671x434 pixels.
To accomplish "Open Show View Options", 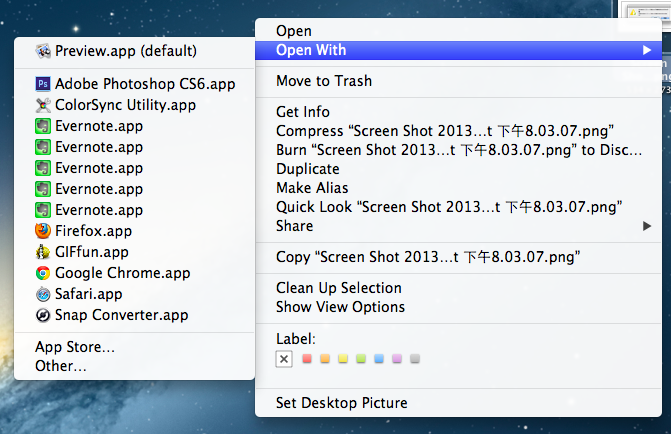I will 458,307.
